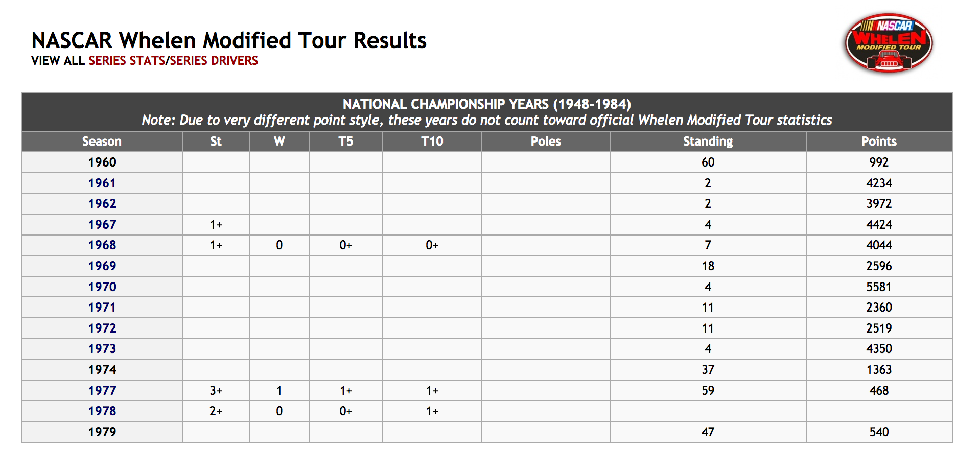Open the SERIES STATS link
980x471 pixels.
pos(127,61)
